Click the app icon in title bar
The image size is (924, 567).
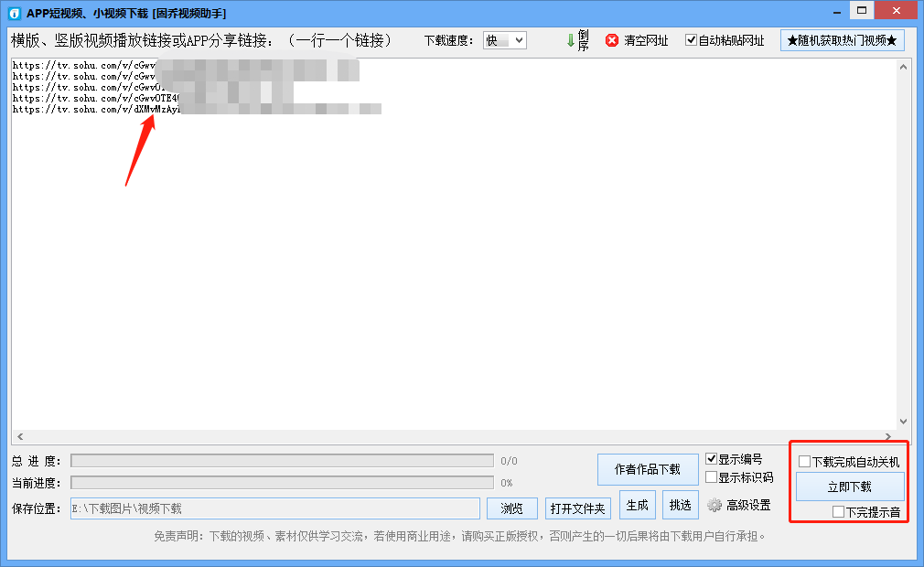[14, 13]
